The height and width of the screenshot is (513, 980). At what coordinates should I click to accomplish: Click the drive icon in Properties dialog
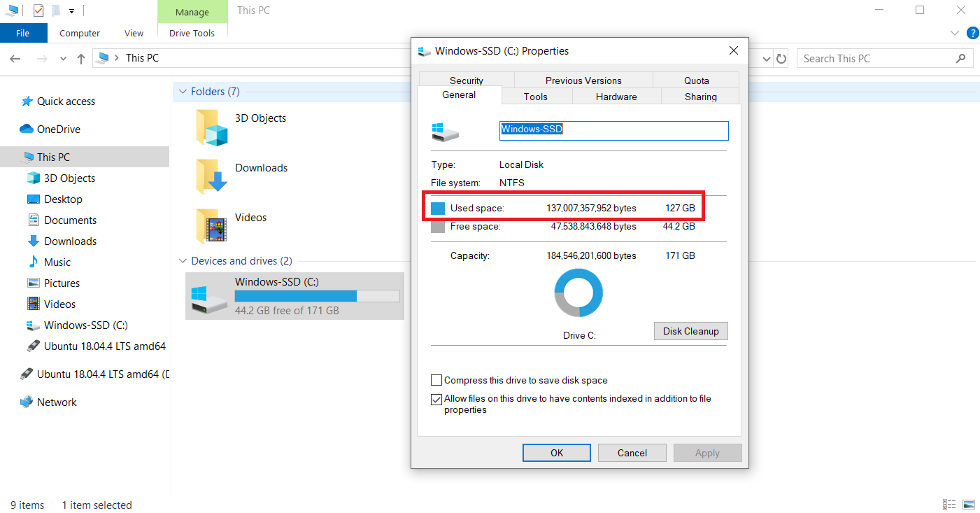[x=445, y=132]
